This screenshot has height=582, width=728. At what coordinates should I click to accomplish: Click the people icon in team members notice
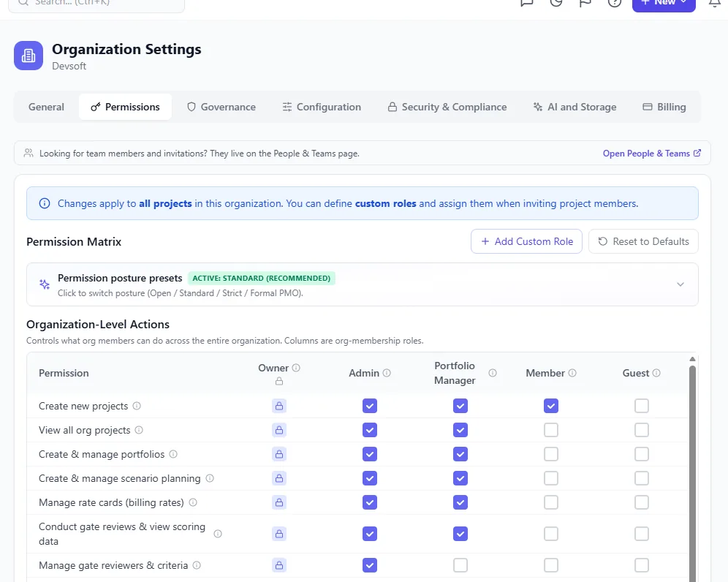click(29, 153)
